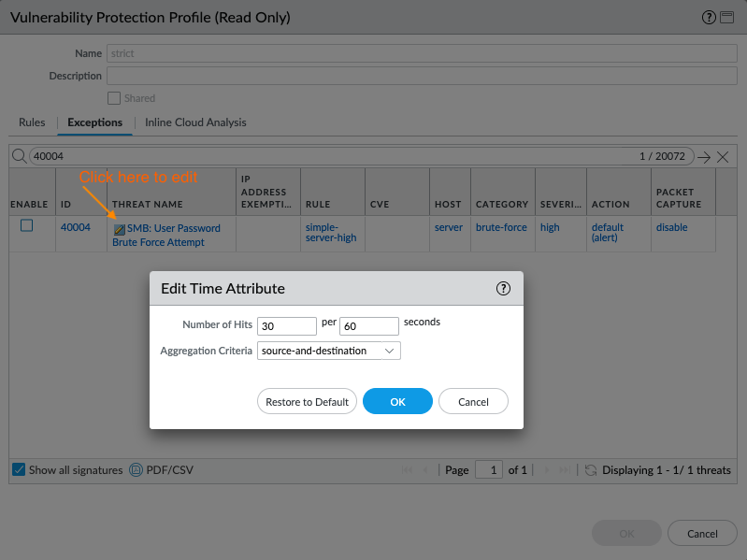The image size is (747, 560).
Task: Tick the Shared checkbox
Action: (114, 98)
